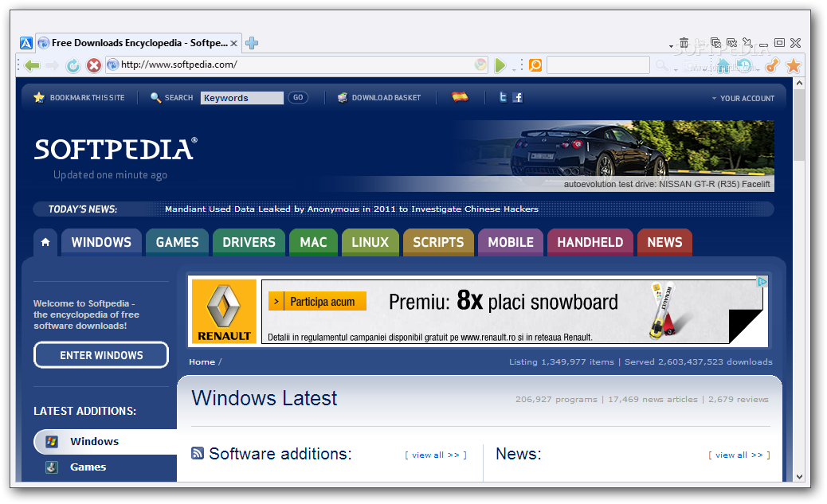Close the Free Downloads Encyclopedia tab
Screen dimensions: 827x504
coord(233,43)
